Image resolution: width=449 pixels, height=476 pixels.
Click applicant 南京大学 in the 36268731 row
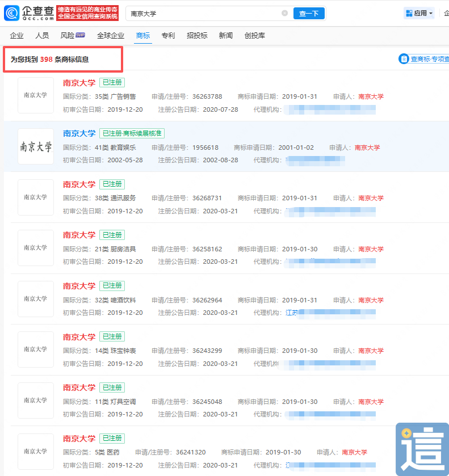[x=371, y=198]
